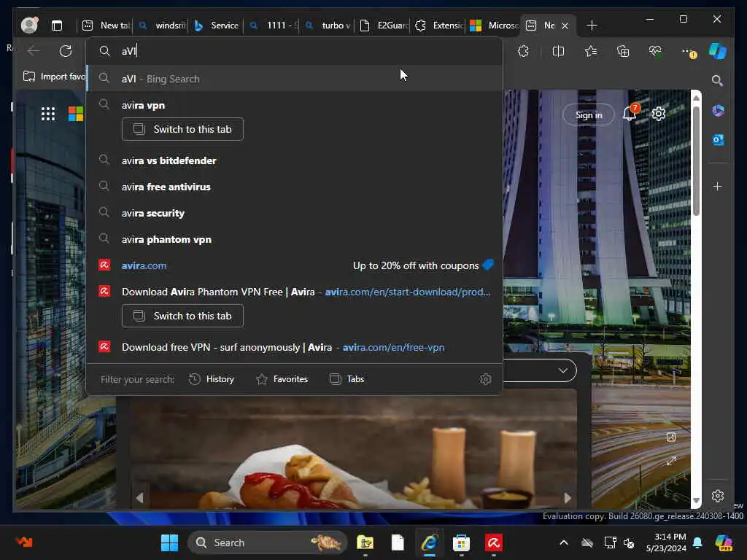Open Browser essentials heart icon

655,51
